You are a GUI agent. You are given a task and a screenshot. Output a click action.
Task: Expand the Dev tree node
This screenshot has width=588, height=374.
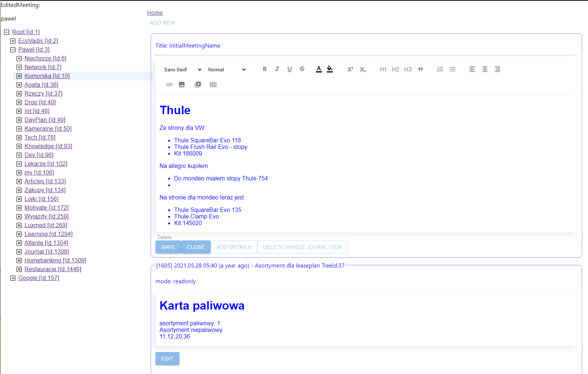[19, 155]
